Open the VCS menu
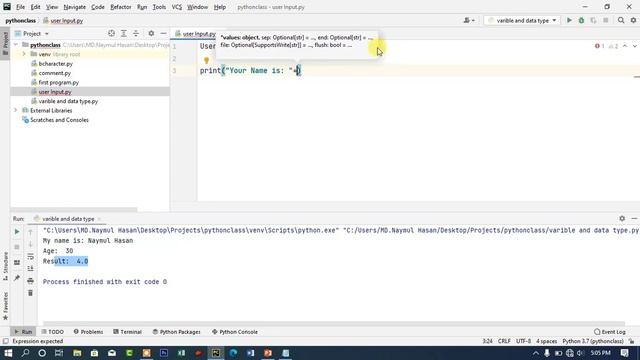640x360 pixels. 177,7
